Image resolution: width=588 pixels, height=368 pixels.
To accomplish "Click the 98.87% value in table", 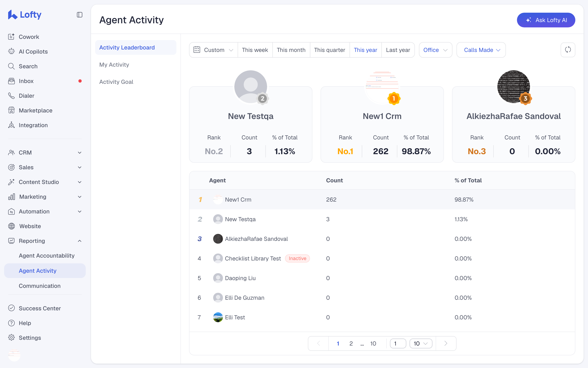I will (464, 199).
